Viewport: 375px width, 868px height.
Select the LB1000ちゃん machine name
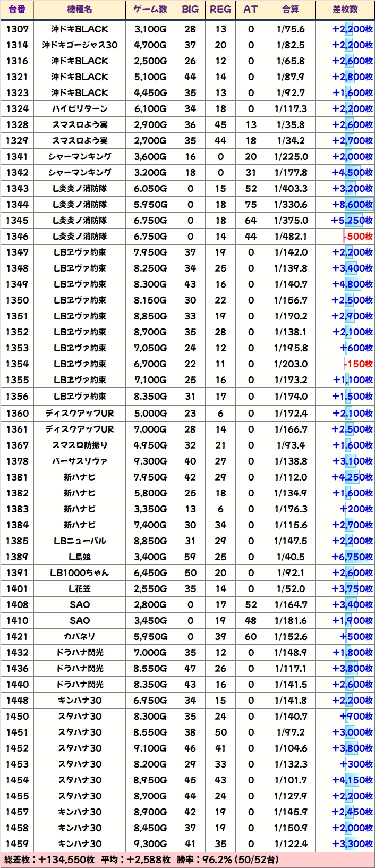pos(80,572)
